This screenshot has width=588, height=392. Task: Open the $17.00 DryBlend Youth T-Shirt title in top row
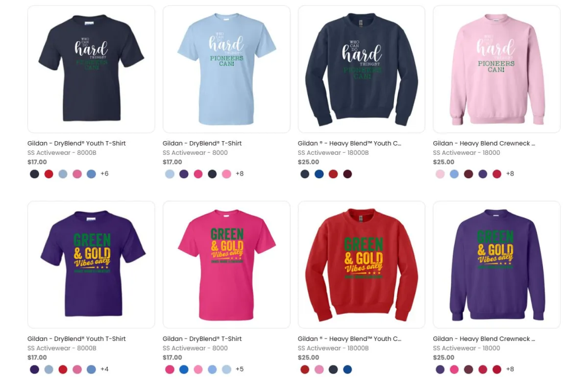tap(76, 144)
